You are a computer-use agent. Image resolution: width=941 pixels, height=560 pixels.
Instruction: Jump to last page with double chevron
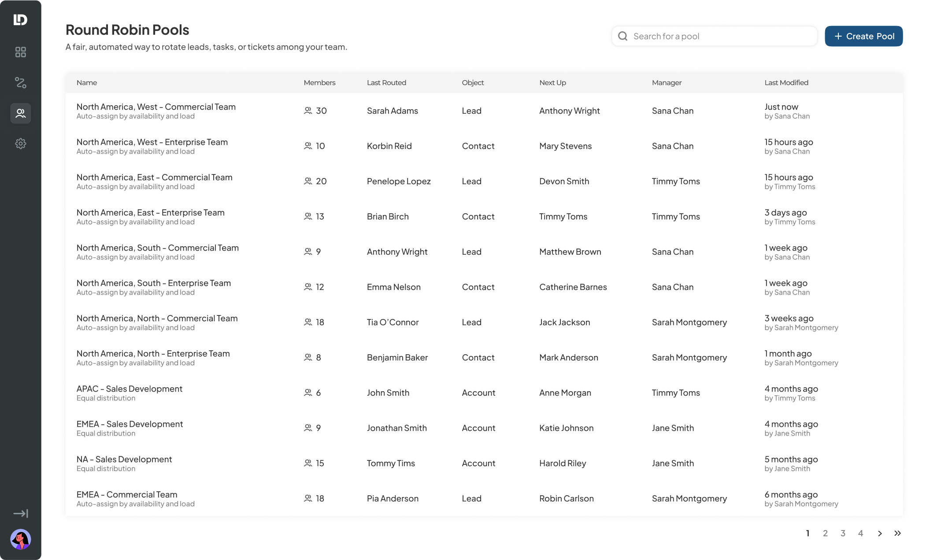click(897, 534)
